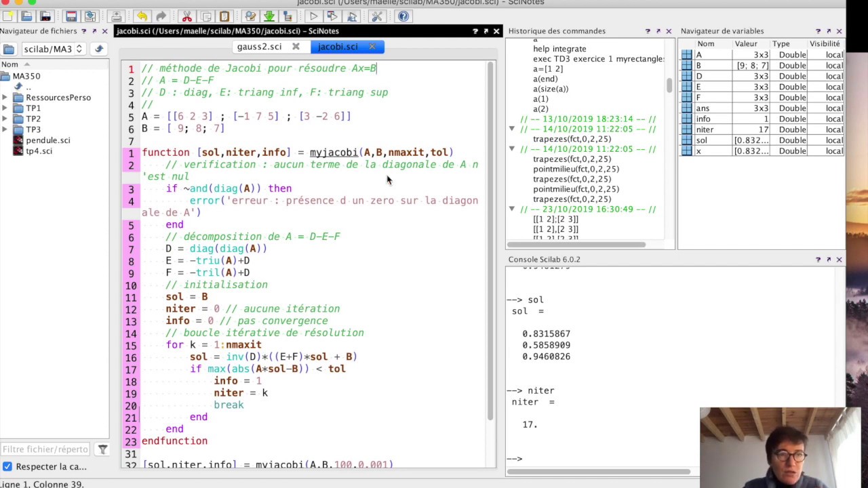The image size is (868, 488).
Task: Select variable 'sol' row in variable browser
Action: (763, 140)
